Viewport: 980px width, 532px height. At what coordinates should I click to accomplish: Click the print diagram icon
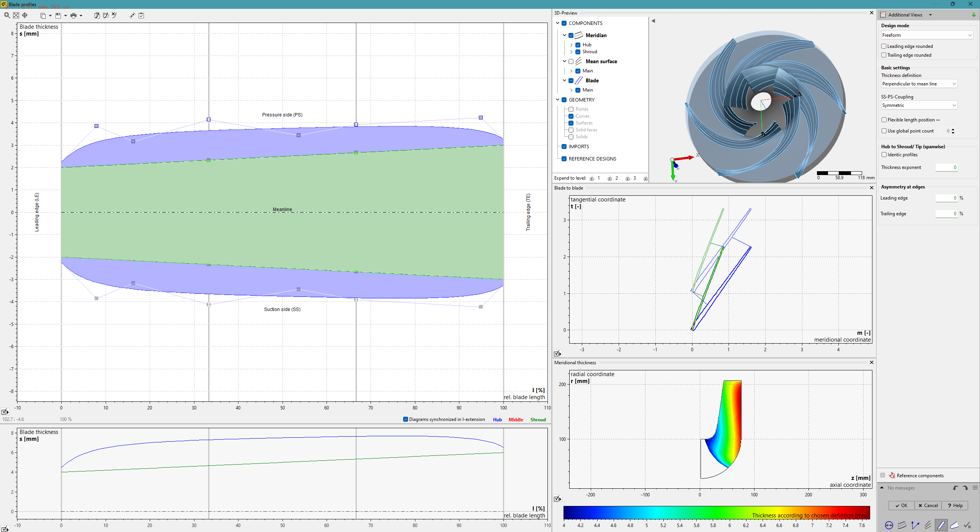pyautogui.click(x=73, y=16)
